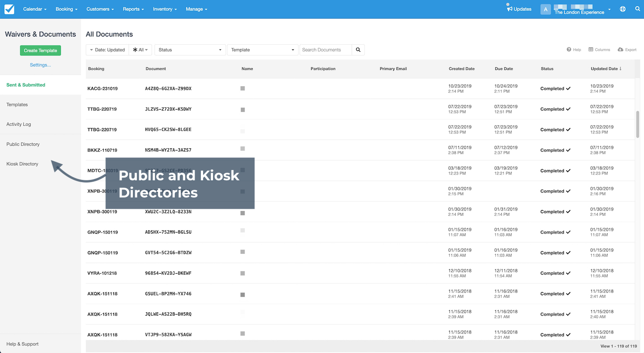
Task: Click the search documents magnifier button
Action: (x=358, y=50)
